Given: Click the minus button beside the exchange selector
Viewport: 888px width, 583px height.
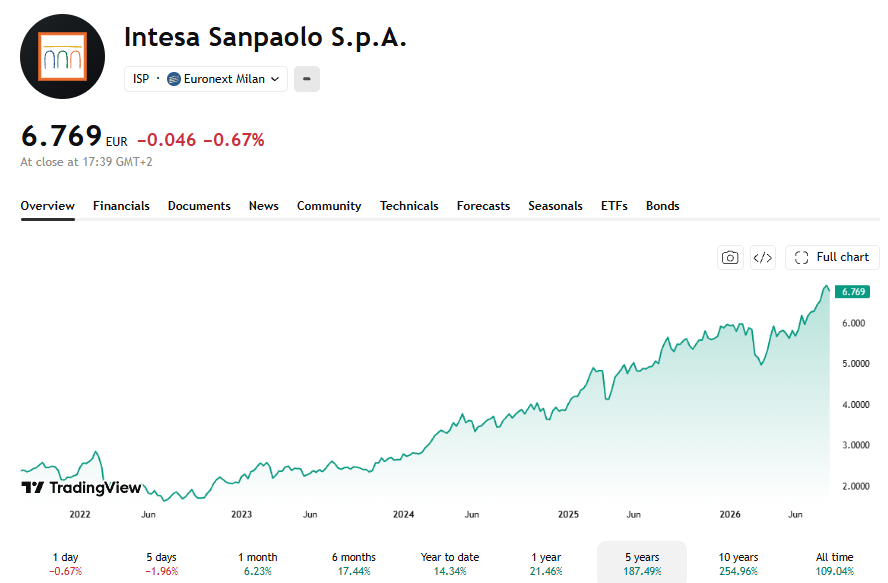Looking at the screenshot, I should point(307,79).
